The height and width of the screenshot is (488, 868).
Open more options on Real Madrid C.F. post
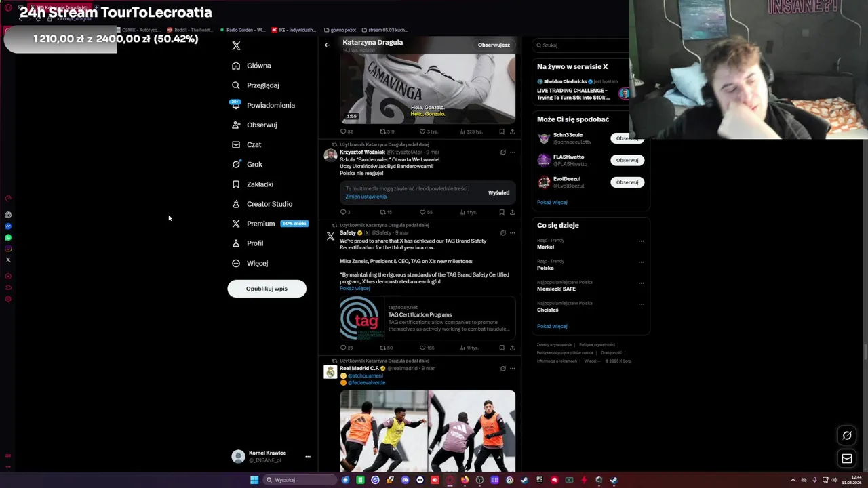[512, 369]
